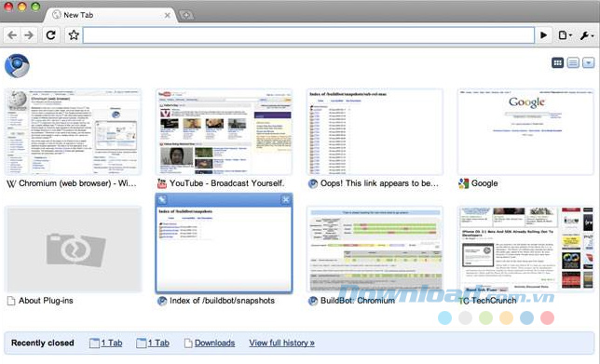This screenshot has width=600, height=364.
Task: Click the red window close button
Action: (x=8, y=7)
